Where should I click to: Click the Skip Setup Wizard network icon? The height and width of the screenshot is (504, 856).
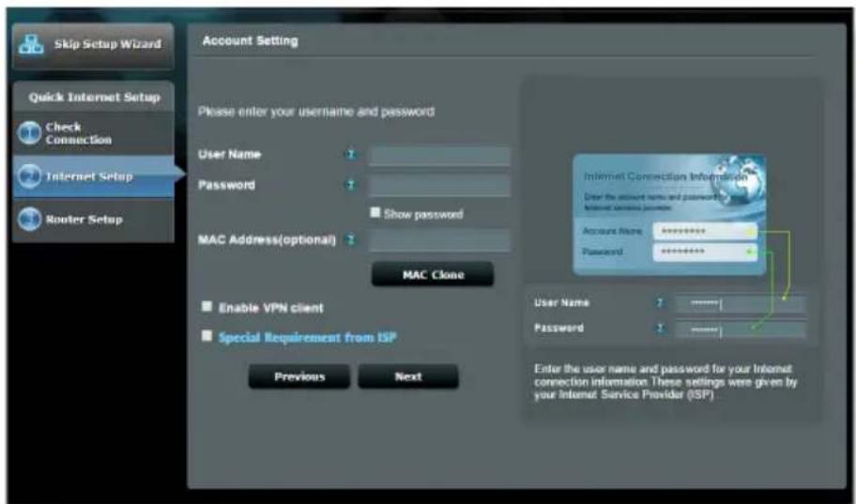click(31, 44)
